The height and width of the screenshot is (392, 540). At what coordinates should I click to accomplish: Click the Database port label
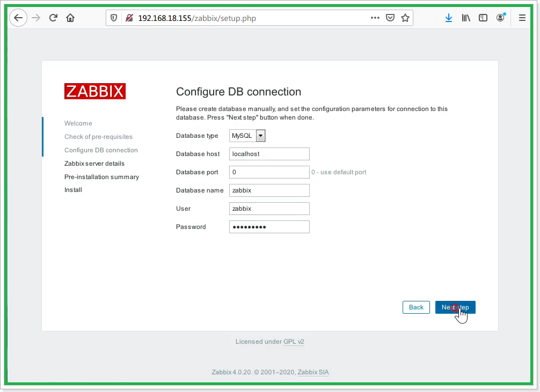197,172
